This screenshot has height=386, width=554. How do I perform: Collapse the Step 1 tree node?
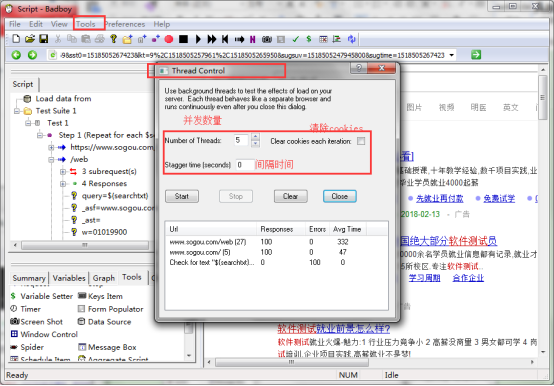point(40,135)
